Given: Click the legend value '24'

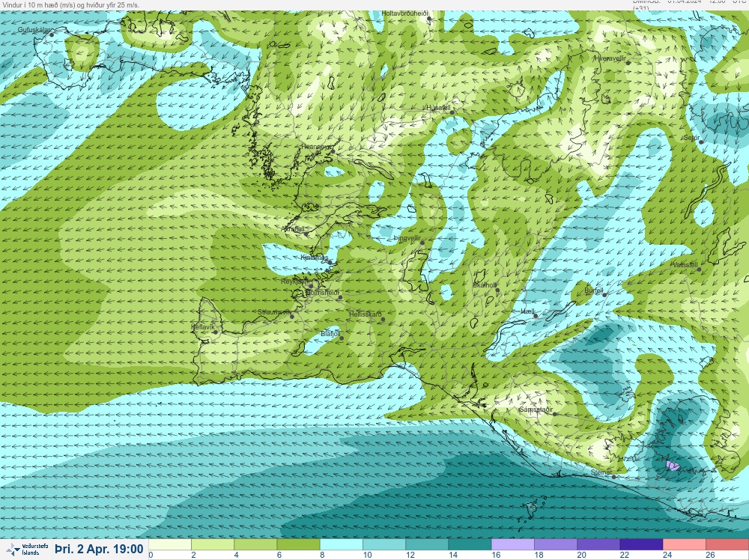Looking at the screenshot, I should 667,556.
